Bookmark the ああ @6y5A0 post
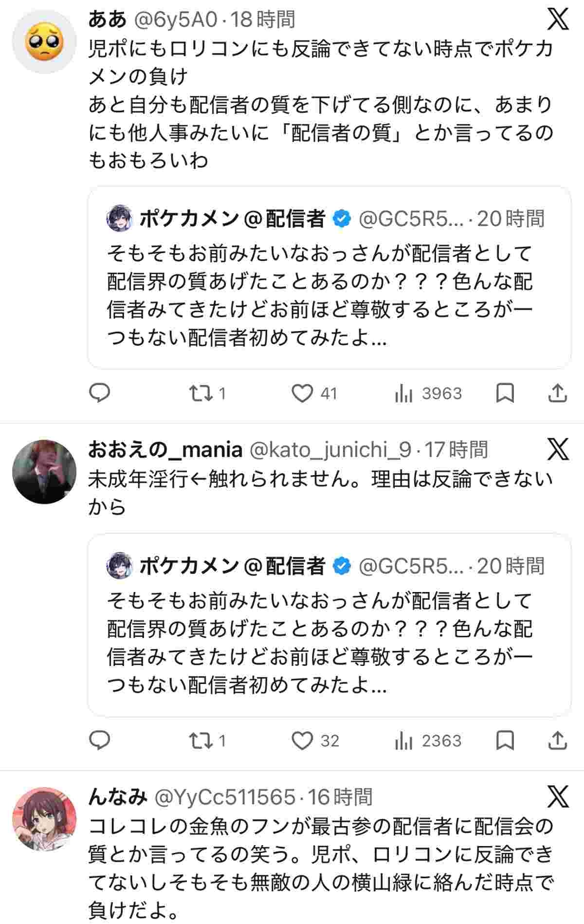This screenshot has width=584, height=924. click(x=505, y=393)
